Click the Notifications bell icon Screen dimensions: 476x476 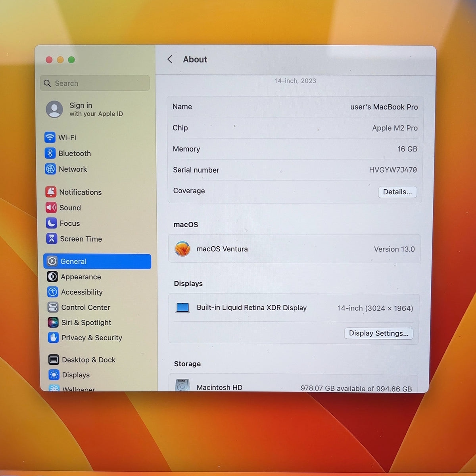click(51, 192)
